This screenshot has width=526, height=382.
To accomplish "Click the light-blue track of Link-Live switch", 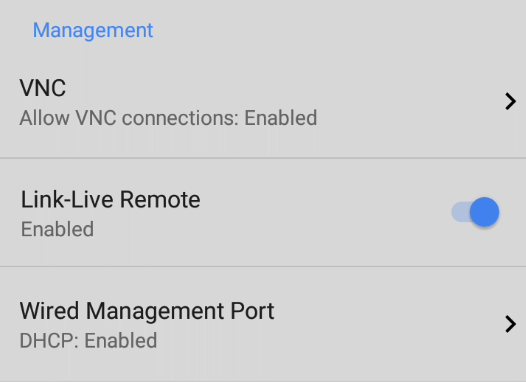I will [x=460, y=212].
